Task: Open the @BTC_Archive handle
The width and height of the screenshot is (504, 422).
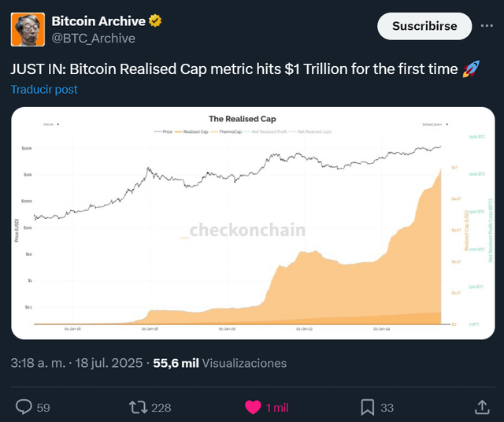Action: point(93,39)
